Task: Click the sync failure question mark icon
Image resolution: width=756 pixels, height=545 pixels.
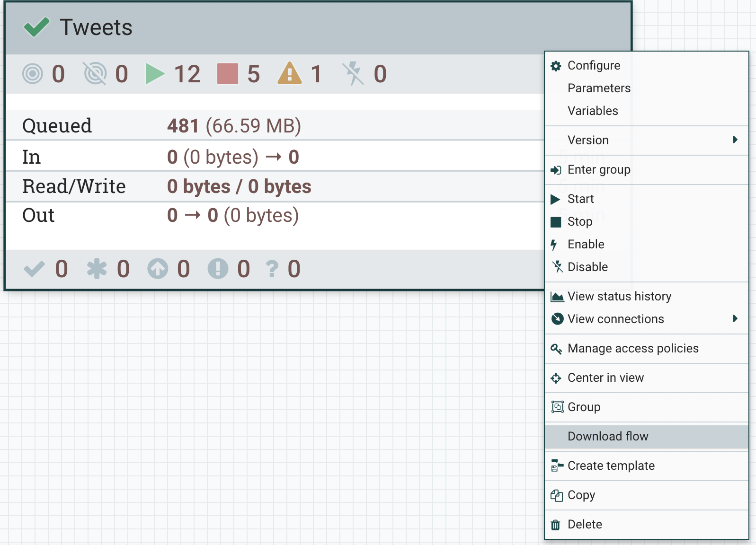Action: pos(272,269)
